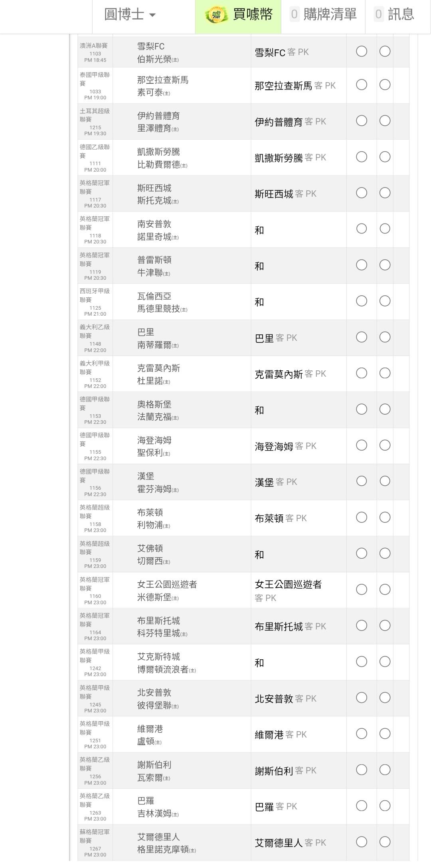
Task: Click the 海登海姆 客 PK prediction text
Action: (x=285, y=446)
